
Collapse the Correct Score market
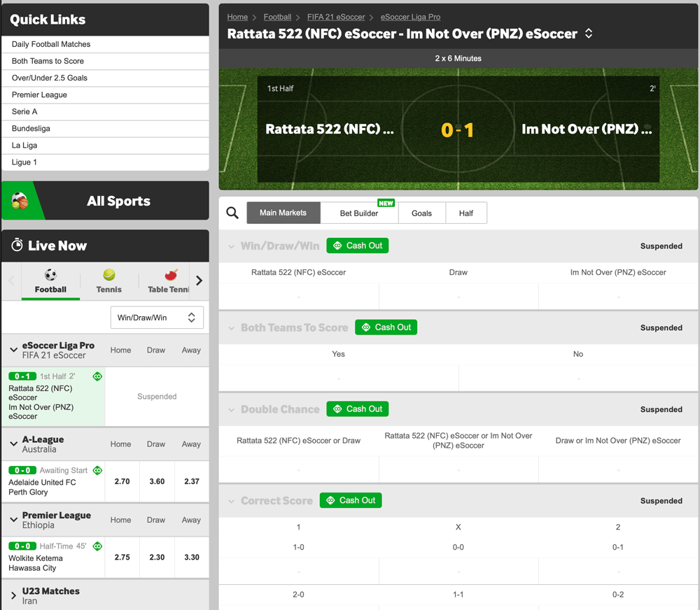232,501
